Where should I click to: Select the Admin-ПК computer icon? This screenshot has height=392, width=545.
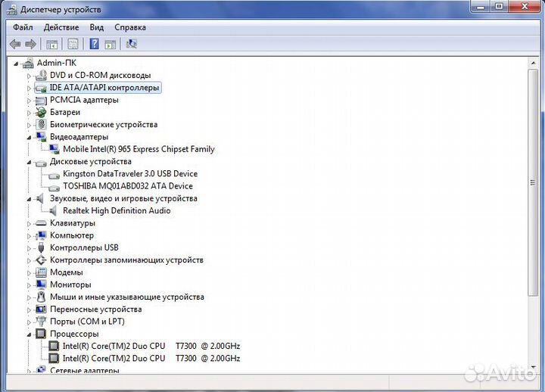pyautogui.click(x=28, y=64)
